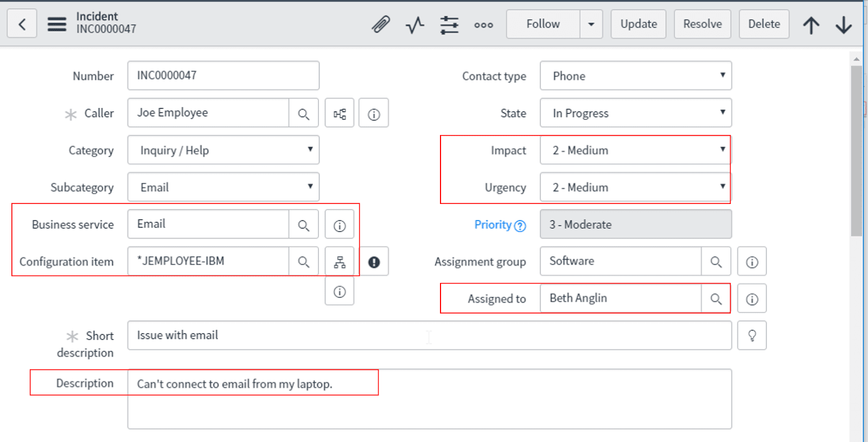This screenshot has width=868, height=442.
Task: Open the Category dropdown showing Inquiry / Help
Action: [224, 150]
